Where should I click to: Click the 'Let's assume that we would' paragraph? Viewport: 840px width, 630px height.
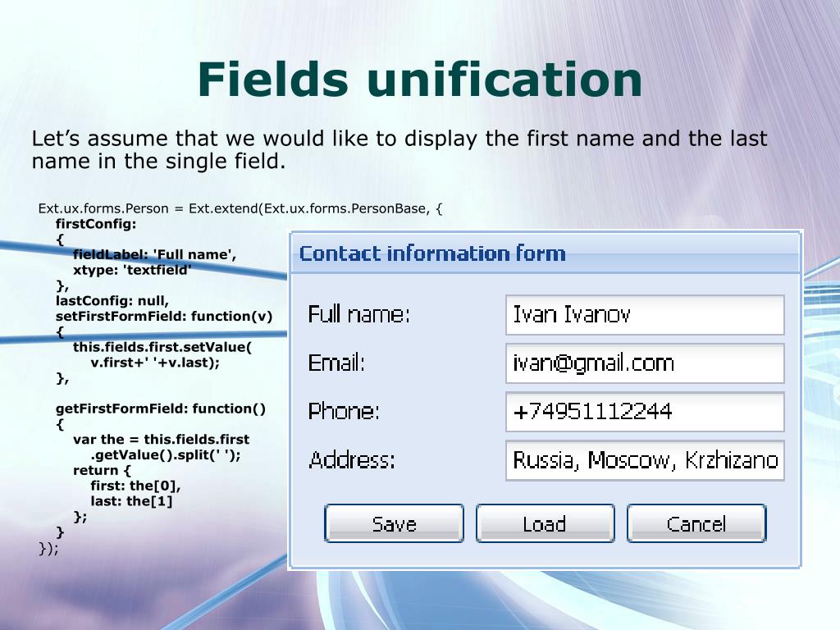pyautogui.click(x=399, y=149)
